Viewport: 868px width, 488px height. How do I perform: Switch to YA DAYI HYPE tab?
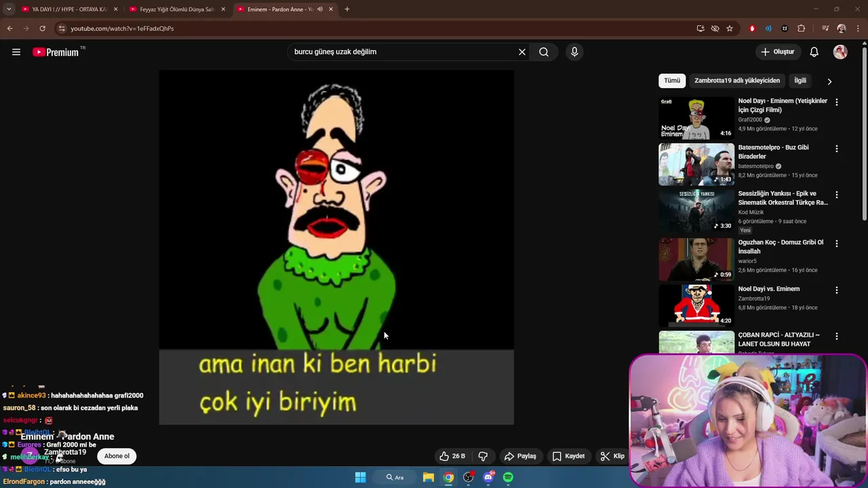click(70, 9)
